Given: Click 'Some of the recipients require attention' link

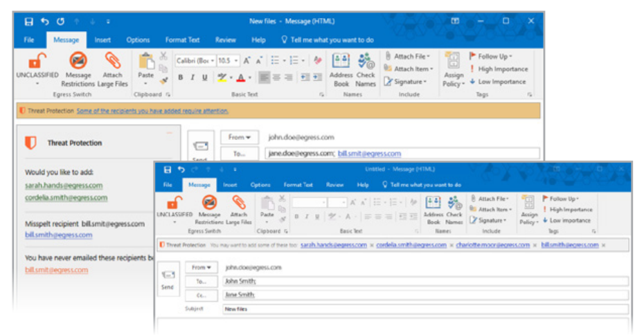Looking at the screenshot, I should [152, 111].
